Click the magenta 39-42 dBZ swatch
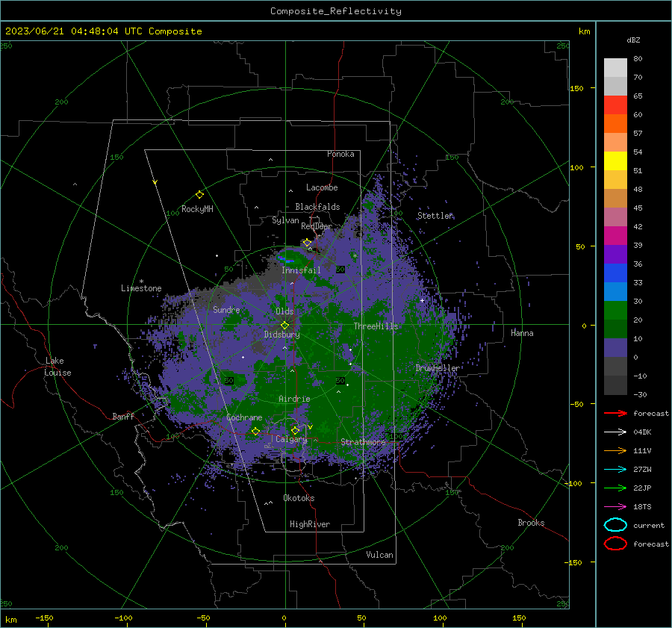This screenshot has width=672, height=628. 615,236
